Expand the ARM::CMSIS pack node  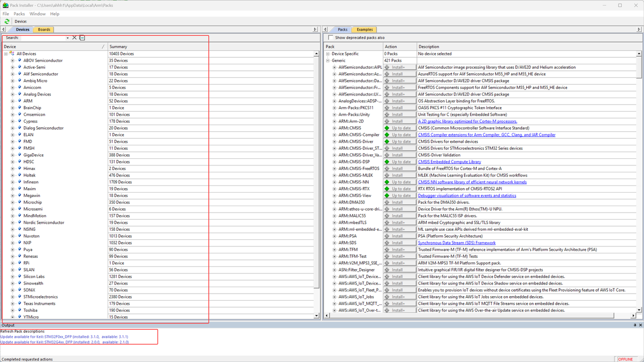pos(335,128)
